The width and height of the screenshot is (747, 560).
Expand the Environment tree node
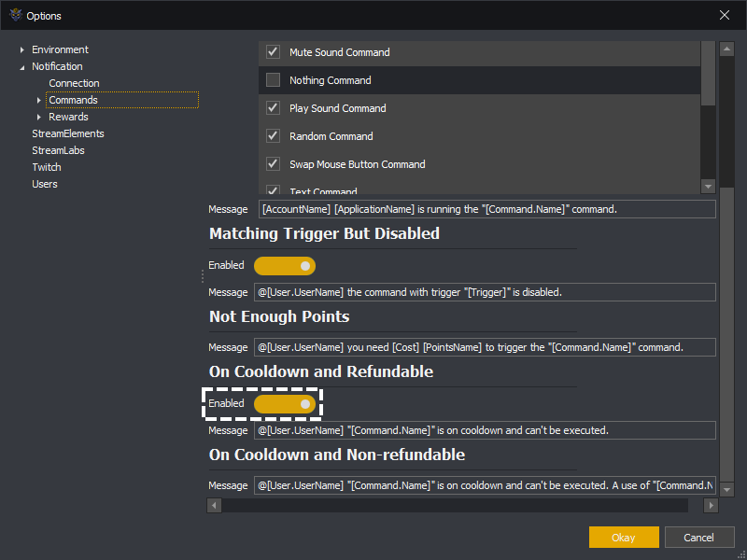point(21,50)
